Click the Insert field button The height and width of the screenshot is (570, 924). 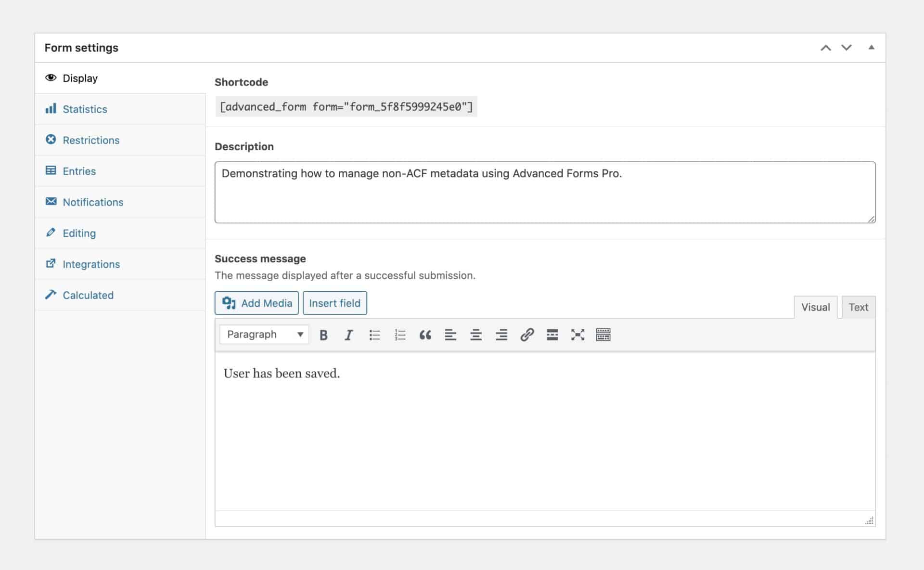[335, 303]
